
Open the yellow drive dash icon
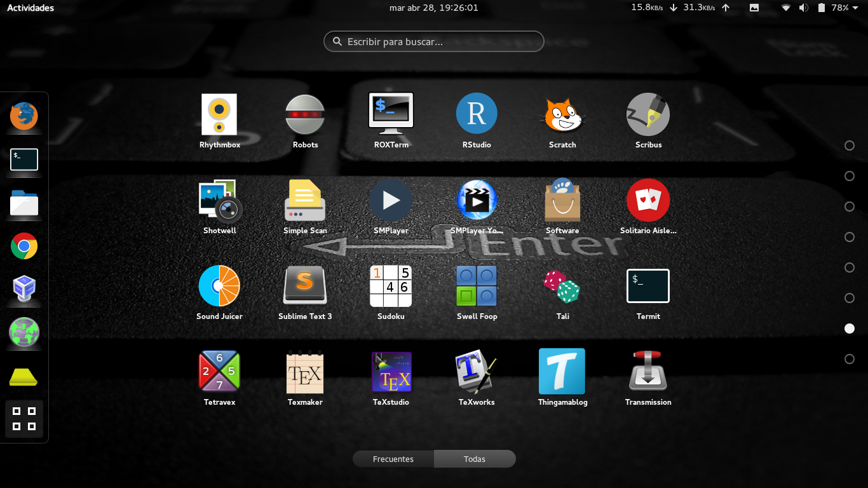pyautogui.click(x=24, y=376)
